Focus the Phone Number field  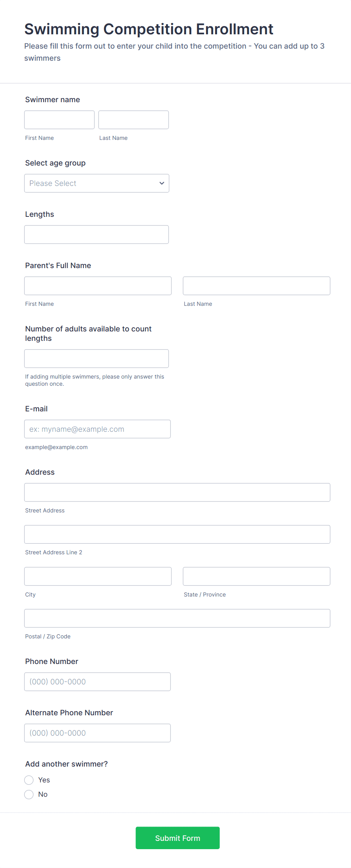coord(97,681)
